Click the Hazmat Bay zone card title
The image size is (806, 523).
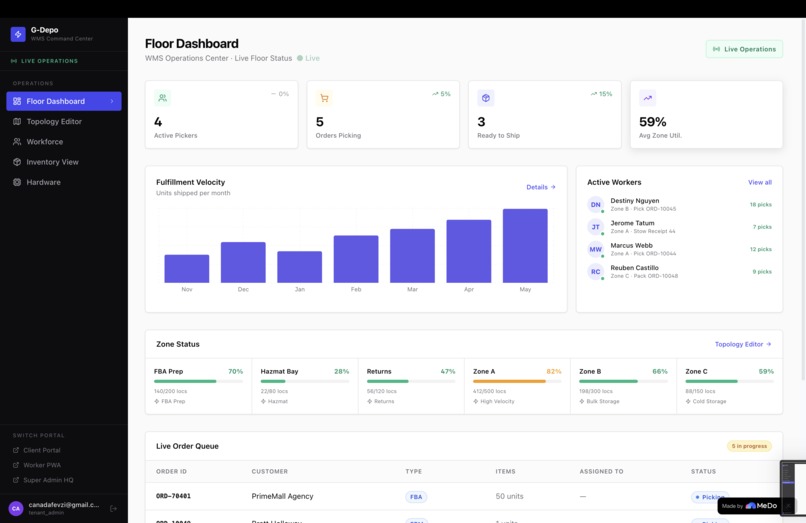(x=279, y=371)
